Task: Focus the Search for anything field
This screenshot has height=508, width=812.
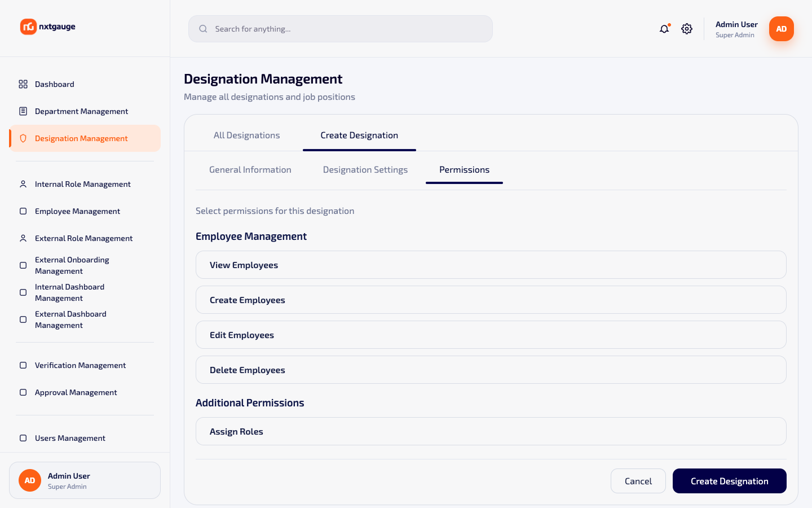Action: 341,29
